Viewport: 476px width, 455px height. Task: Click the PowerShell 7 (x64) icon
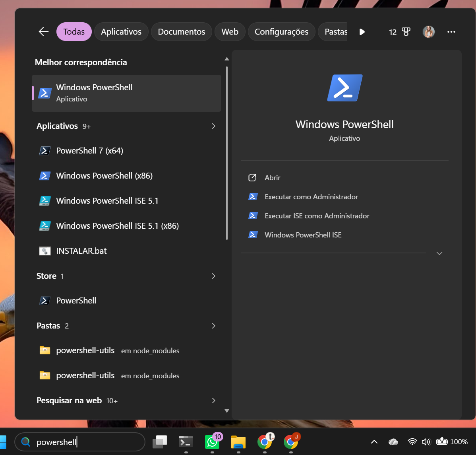(x=45, y=151)
